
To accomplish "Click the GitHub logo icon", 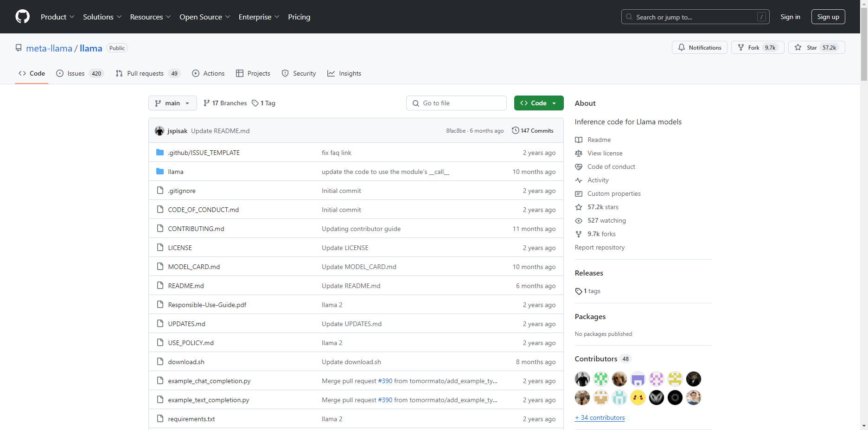I will click(22, 17).
